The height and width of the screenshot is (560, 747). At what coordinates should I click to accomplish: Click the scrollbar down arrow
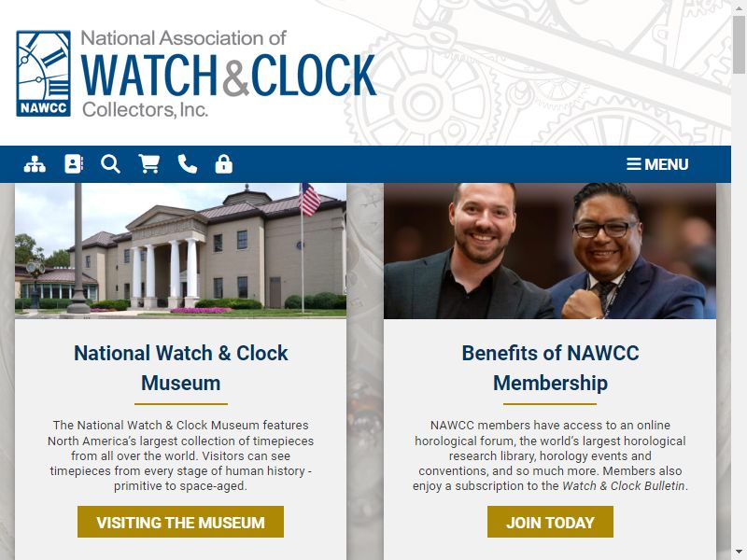click(x=739, y=552)
